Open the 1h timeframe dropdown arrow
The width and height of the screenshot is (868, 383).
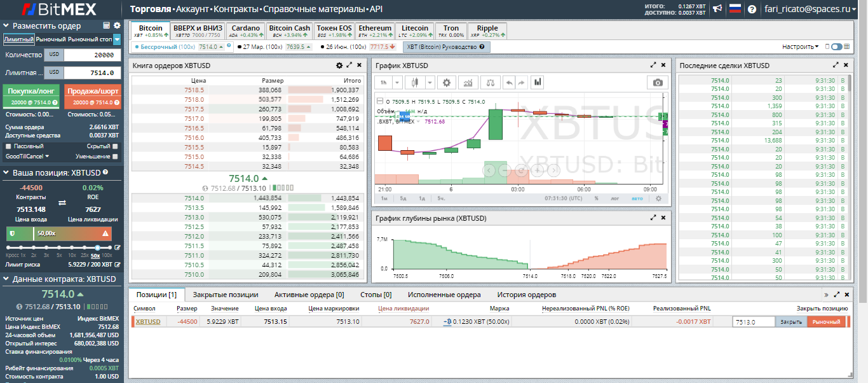[397, 82]
